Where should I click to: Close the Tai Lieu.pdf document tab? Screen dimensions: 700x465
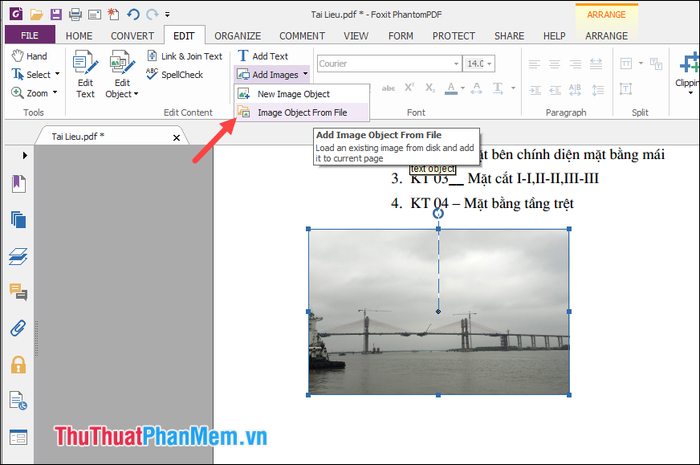[176, 138]
